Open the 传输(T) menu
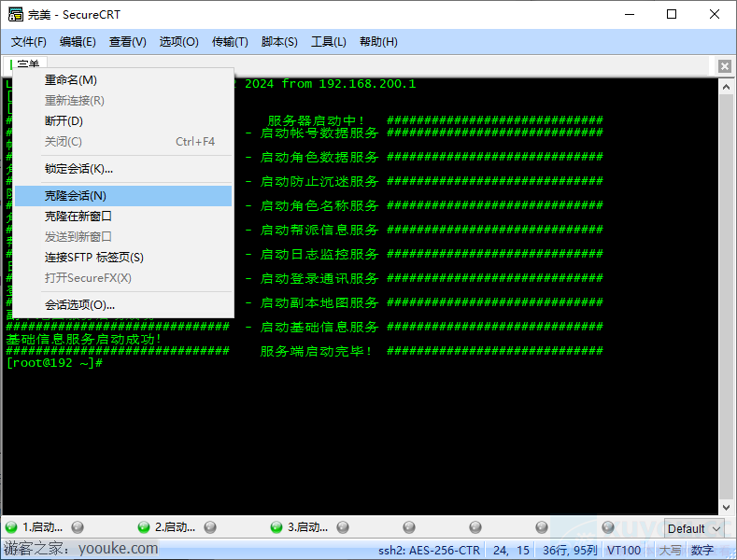Image resolution: width=737 pixels, height=560 pixels. click(x=230, y=42)
